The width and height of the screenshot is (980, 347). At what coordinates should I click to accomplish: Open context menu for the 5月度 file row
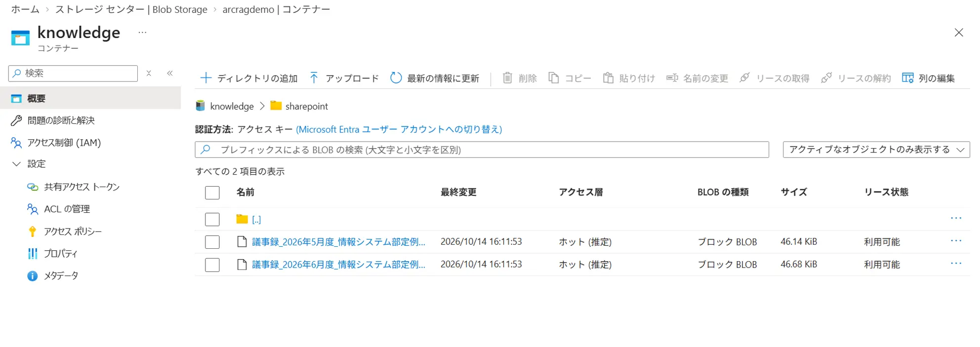coord(956,241)
